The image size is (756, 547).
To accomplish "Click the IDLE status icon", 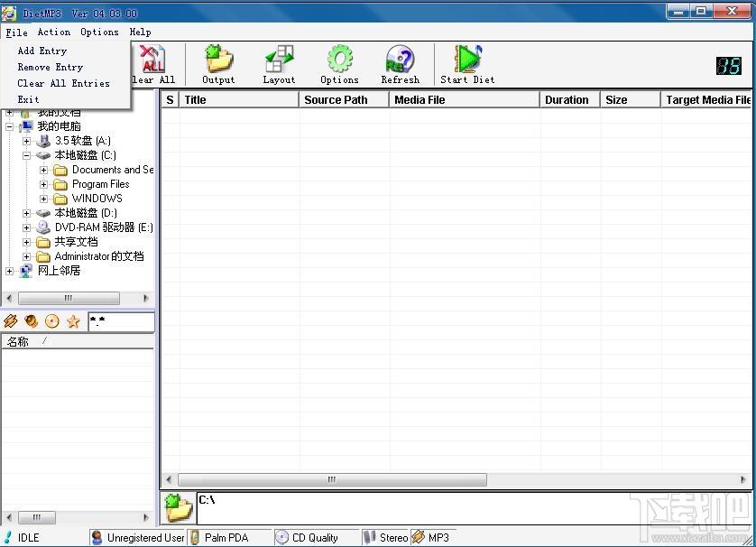I will pyautogui.click(x=8, y=537).
